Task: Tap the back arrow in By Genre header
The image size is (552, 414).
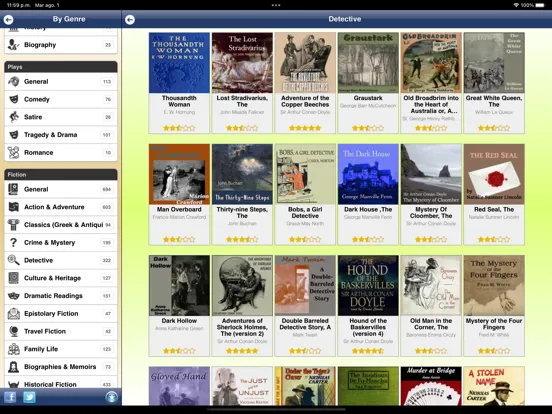Action: [8, 20]
